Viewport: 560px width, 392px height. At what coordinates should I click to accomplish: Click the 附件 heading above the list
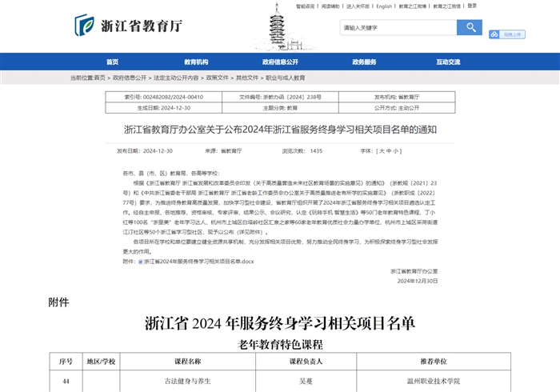58,302
